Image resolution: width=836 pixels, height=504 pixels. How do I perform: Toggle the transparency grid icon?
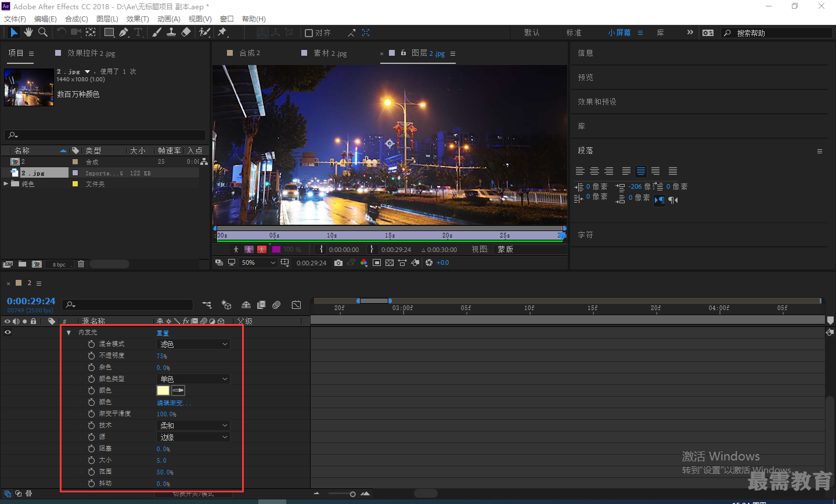(x=390, y=262)
